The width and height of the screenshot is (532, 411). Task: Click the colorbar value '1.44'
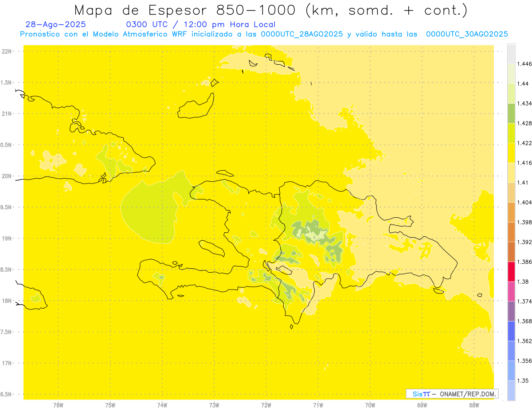tap(523, 83)
